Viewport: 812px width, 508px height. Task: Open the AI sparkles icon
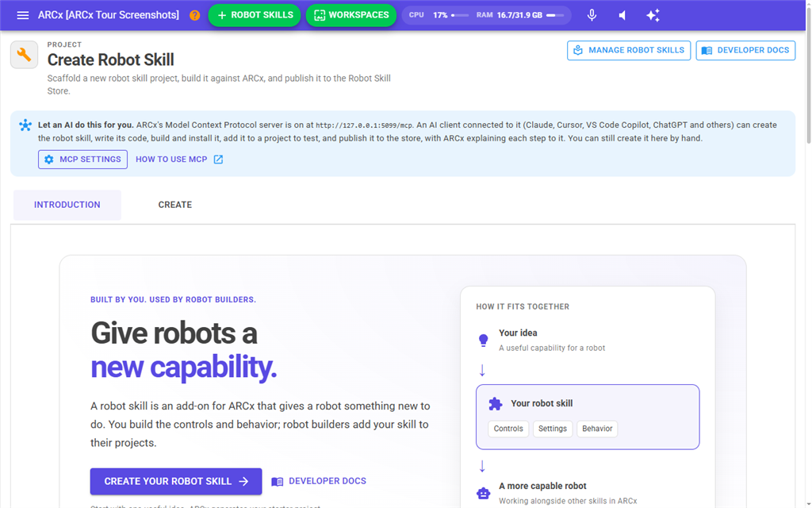pyautogui.click(x=653, y=15)
